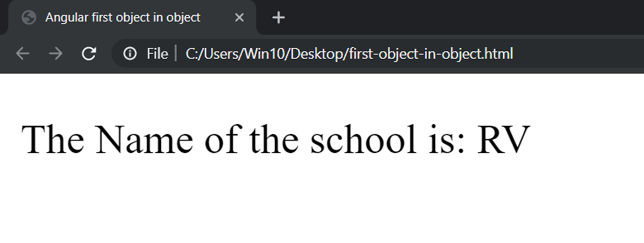Viewport: 644px width, 243px height.
Task: Click the forward navigation arrow
Action: pos(55,54)
